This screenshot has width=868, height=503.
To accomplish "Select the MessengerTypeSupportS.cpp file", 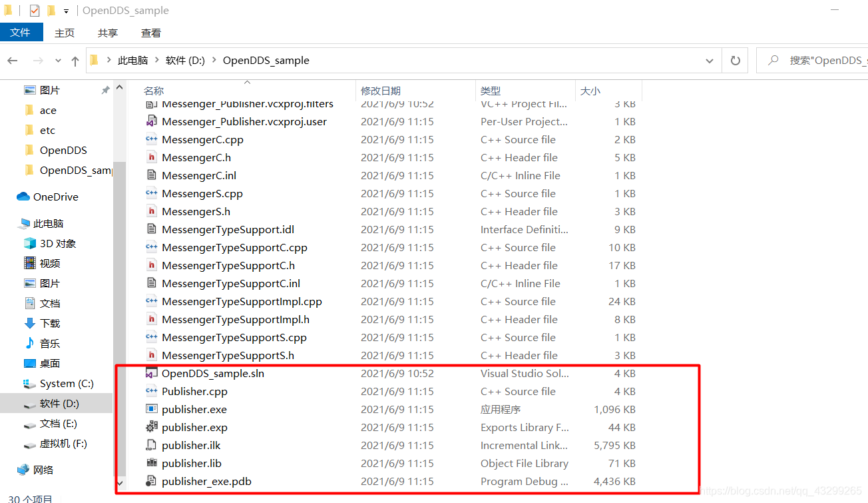I will (234, 338).
